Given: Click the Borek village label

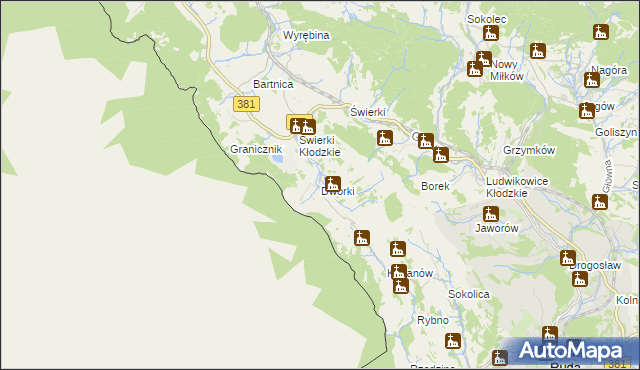Looking at the screenshot, I should pyautogui.click(x=435, y=186).
